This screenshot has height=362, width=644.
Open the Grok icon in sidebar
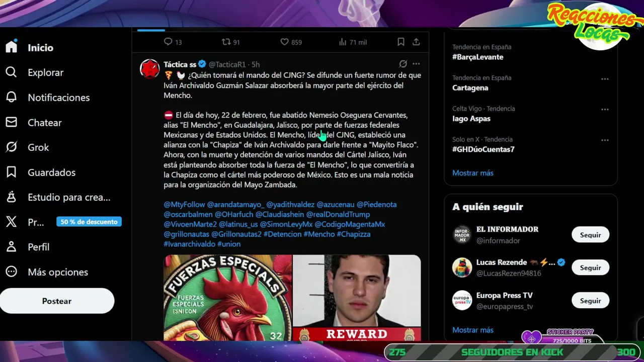12,147
